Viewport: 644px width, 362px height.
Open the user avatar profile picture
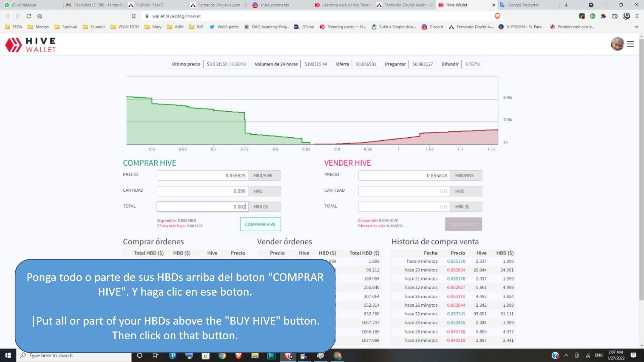[617, 44]
